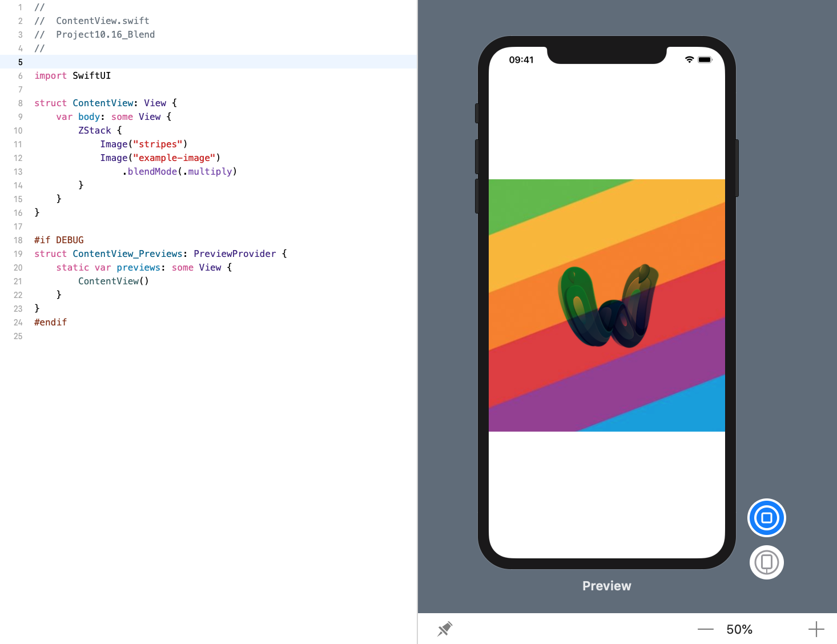Click the Image("stripes") line
The height and width of the screenshot is (644, 837).
tap(144, 144)
